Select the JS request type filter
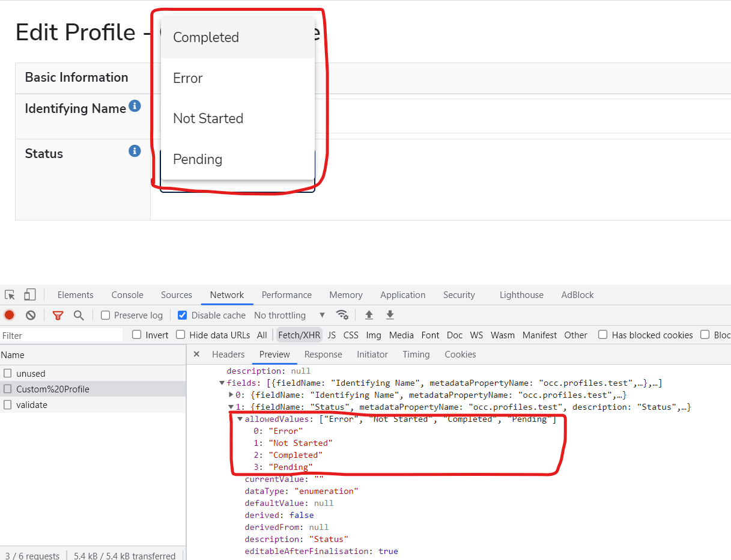The image size is (731, 560). [332, 335]
